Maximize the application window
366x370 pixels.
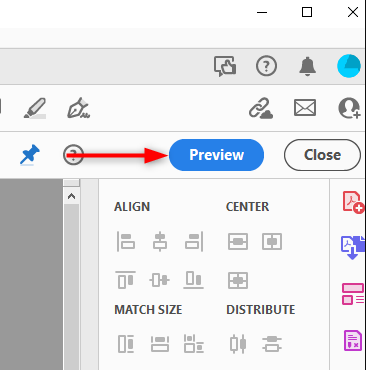tap(307, 12)
